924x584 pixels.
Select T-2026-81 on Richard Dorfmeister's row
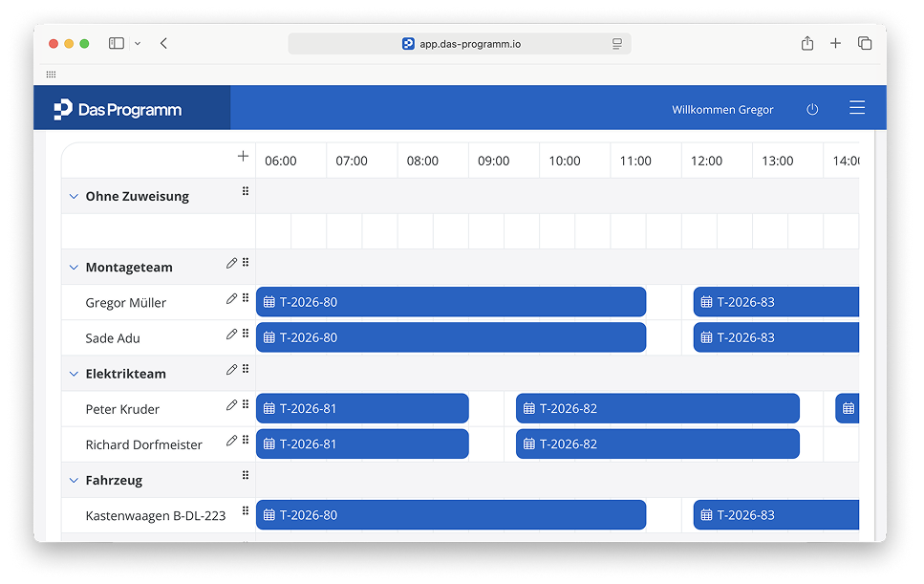362,443
